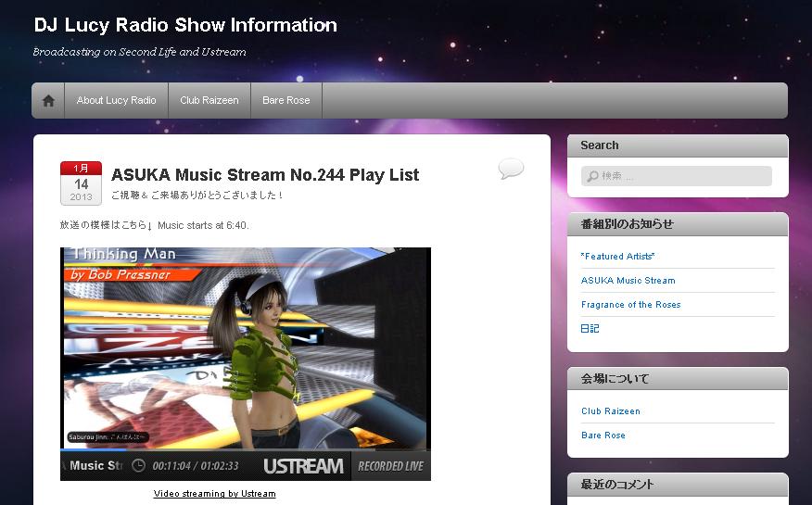The width and height of the screenshot is (812, 505).
Task: Follow the Video streaming by Ustream link
Action: (x=214, y=494)
